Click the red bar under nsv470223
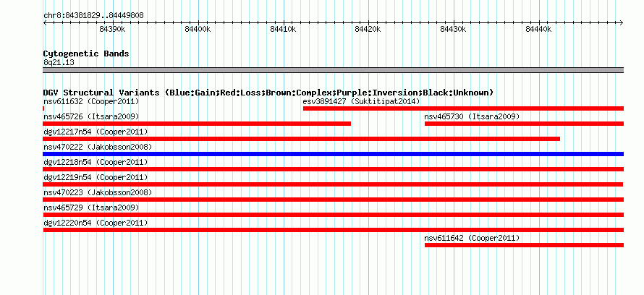The image size is (644, 295). (333, 200)
